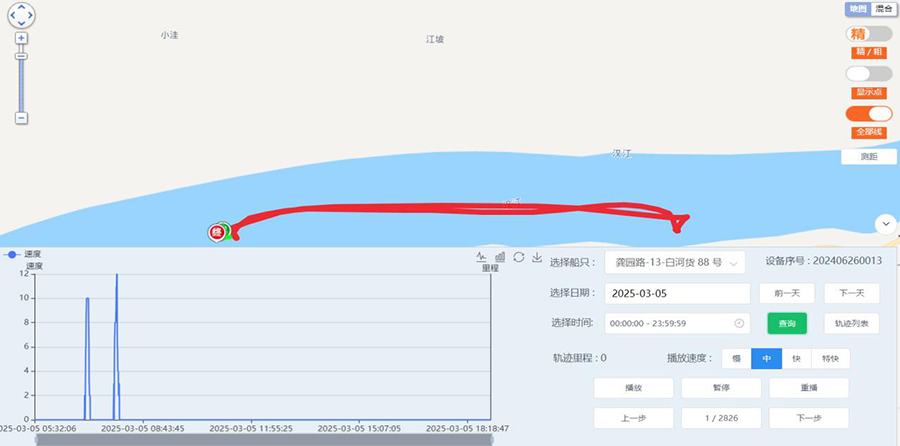
Task: Click the map pan direction control
Action: pyautogui.click(x=21, y=15)
